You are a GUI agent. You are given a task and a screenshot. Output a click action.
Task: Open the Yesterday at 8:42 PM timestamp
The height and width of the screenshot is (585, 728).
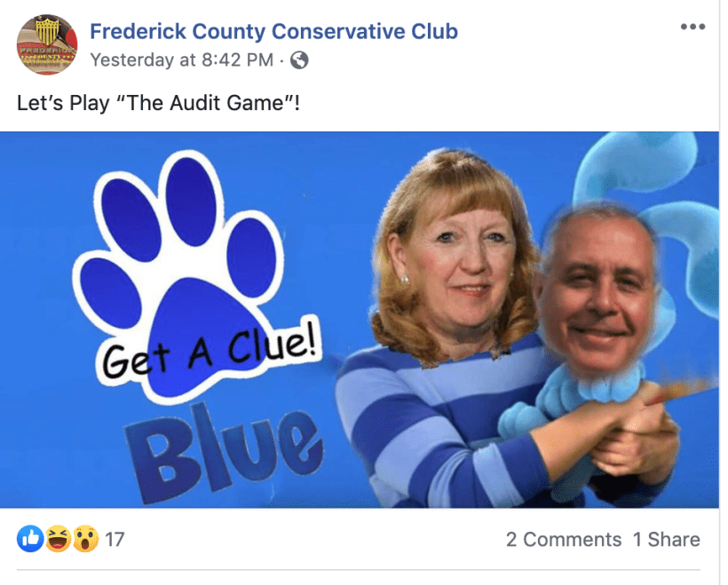[x=181, y=59]
